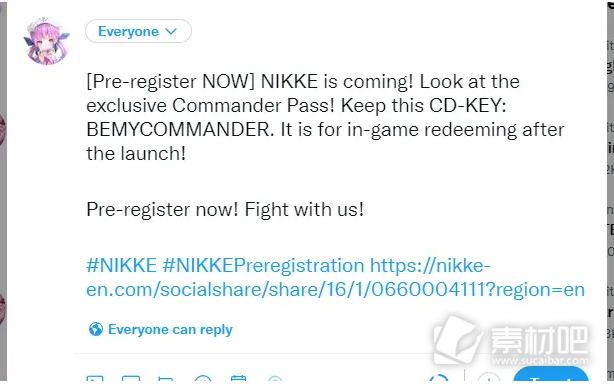Open the pink-haired profile avatar
Screen dimensions: 614x384
[47, 40]
